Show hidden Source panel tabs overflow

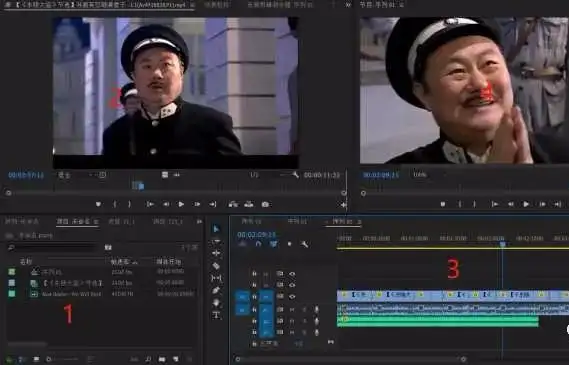(348, 5)
